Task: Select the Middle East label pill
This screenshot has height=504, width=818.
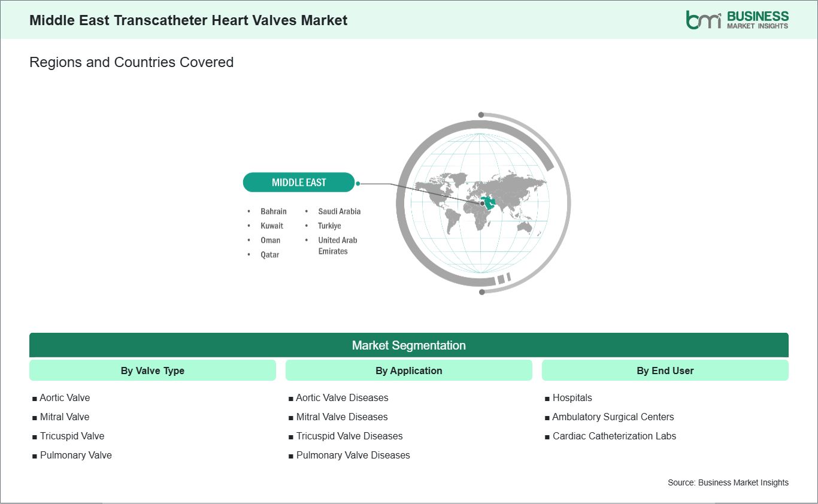Action: 299,183
